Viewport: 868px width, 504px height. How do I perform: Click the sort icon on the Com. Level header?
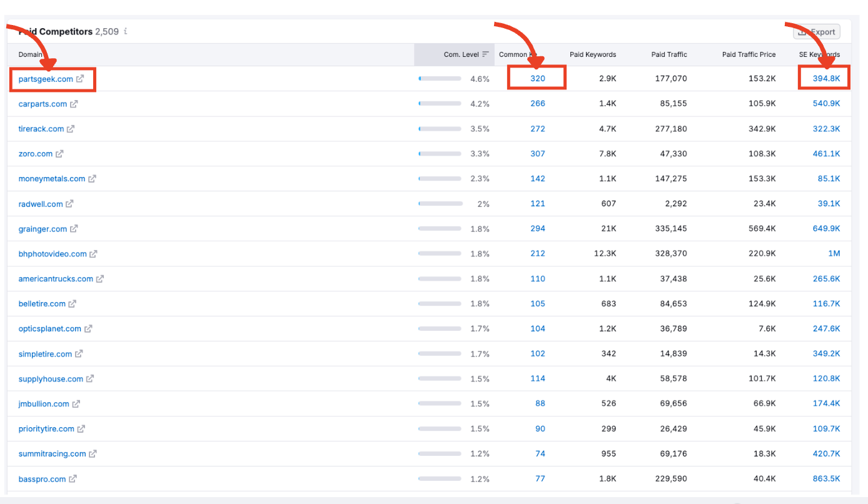click(487, 54)
